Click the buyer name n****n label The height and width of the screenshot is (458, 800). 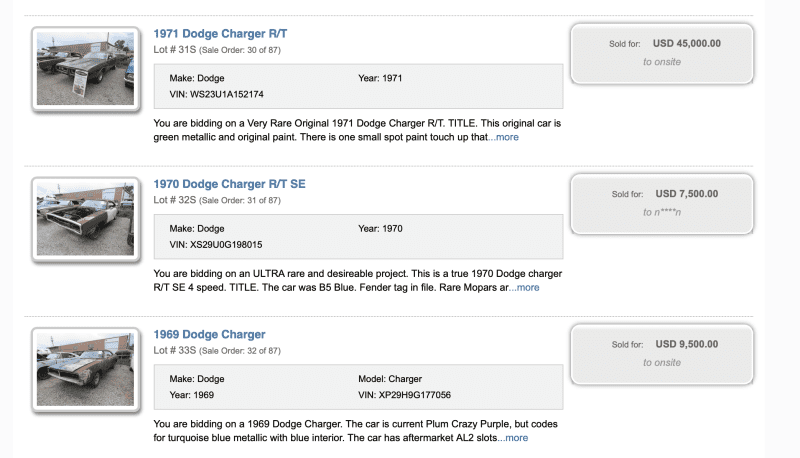(x=662, y=212)
